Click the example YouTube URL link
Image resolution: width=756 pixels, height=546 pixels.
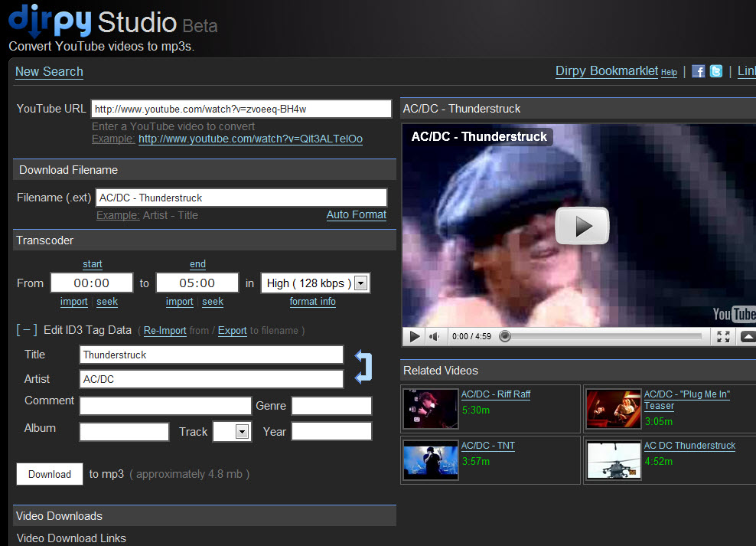click(250, 139)
